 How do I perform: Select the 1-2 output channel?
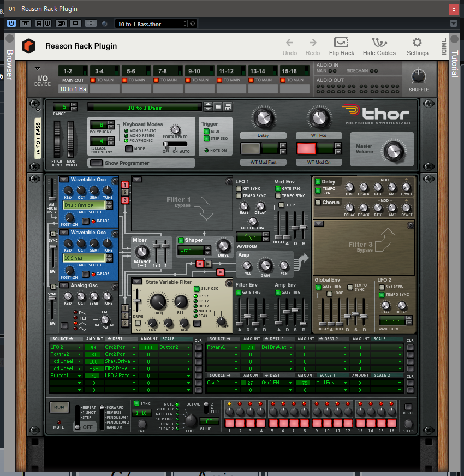pos(73,71)
